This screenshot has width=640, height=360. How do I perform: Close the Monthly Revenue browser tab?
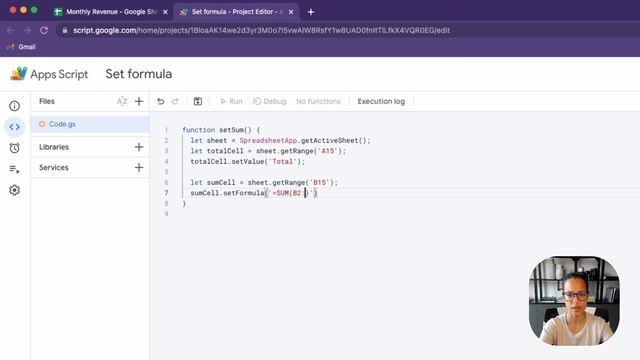165,12
